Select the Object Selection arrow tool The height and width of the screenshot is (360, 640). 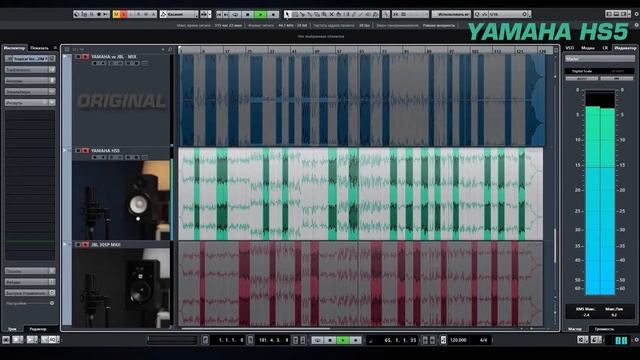287,14
